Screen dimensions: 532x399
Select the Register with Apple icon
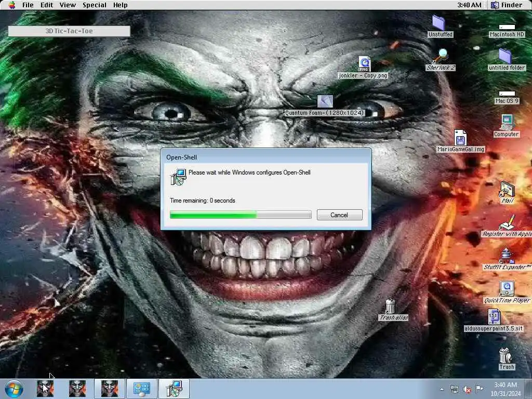point(507,222)
